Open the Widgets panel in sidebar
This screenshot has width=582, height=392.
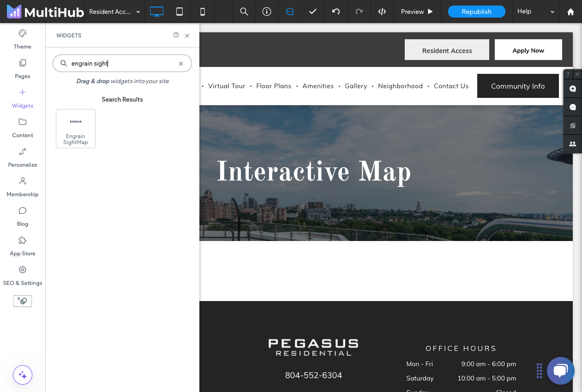pos(23,98)
